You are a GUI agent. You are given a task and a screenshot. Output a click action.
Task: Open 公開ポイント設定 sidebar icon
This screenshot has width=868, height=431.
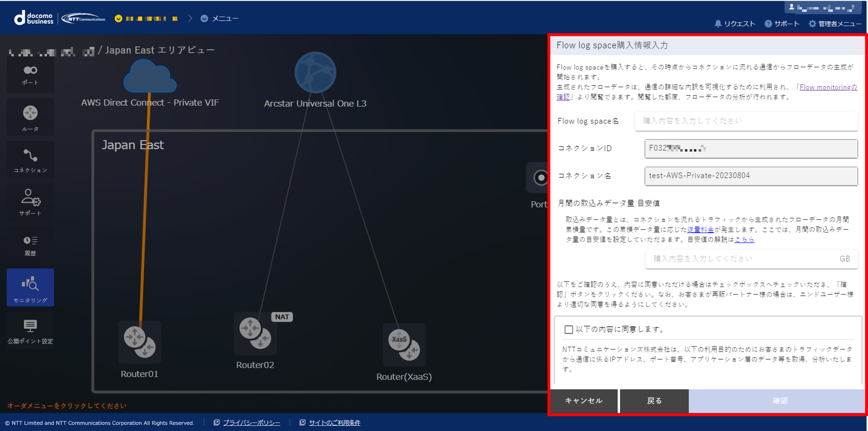point(30,331)
